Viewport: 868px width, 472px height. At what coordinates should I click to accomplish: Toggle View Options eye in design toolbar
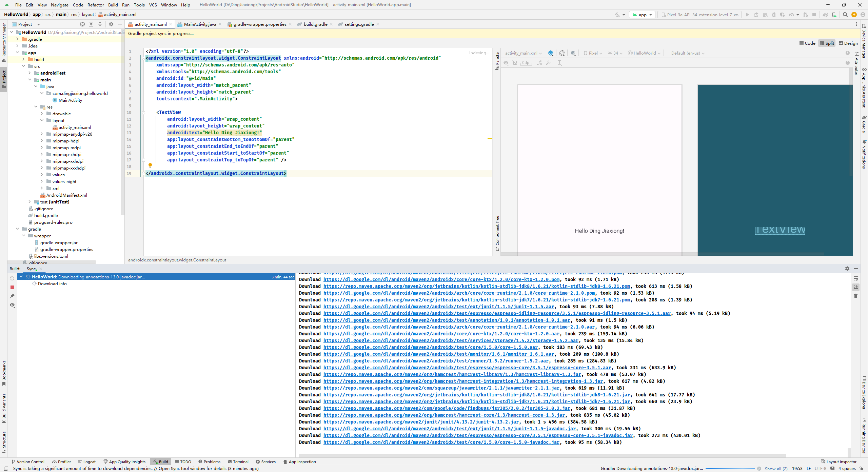[x=506, y=63]
